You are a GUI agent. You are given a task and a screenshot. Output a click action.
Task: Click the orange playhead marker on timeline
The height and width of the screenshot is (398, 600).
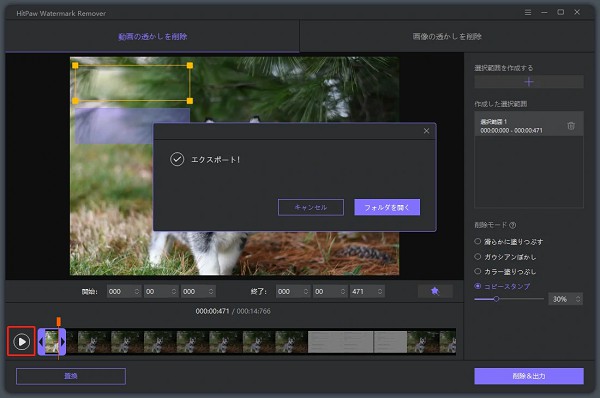click(59, 321)
